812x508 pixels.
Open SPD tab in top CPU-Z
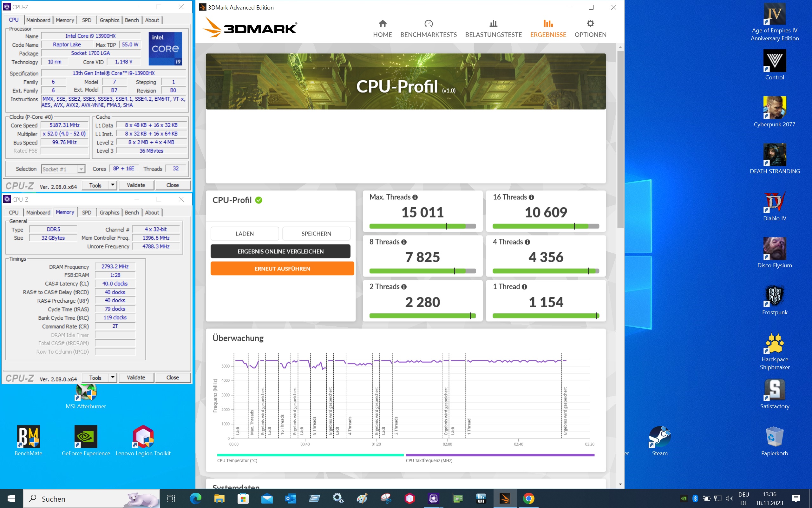coord(87,20)
